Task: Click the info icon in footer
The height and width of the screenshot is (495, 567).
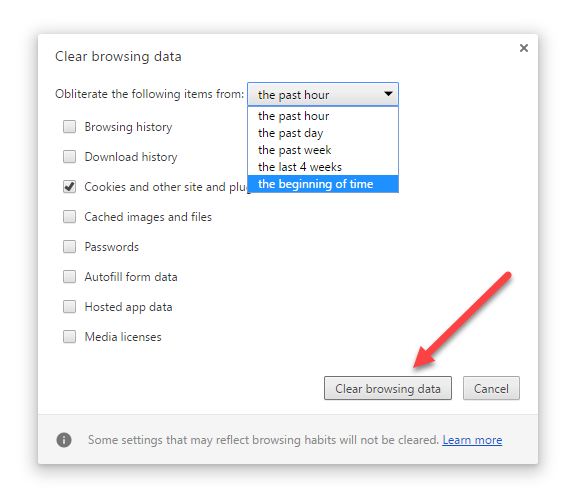Action: (x=64, y=440)
